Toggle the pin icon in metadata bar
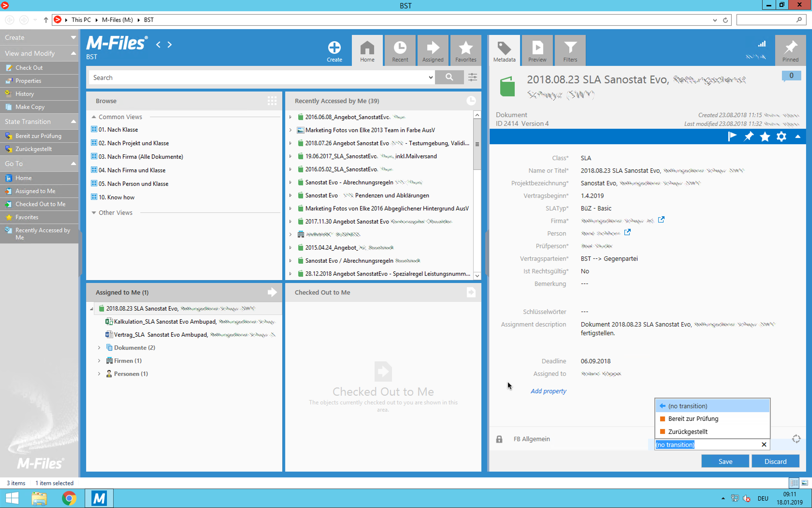The width and height of the screenshot is (812, 508). pyautogui.click(x=748, y=136)
